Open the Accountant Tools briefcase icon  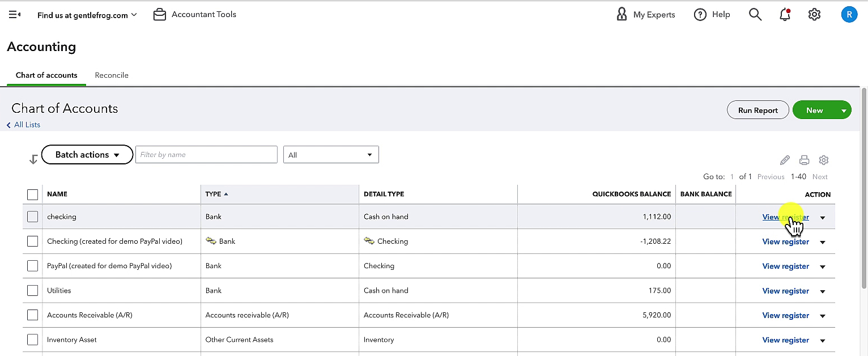pos(160,15)
